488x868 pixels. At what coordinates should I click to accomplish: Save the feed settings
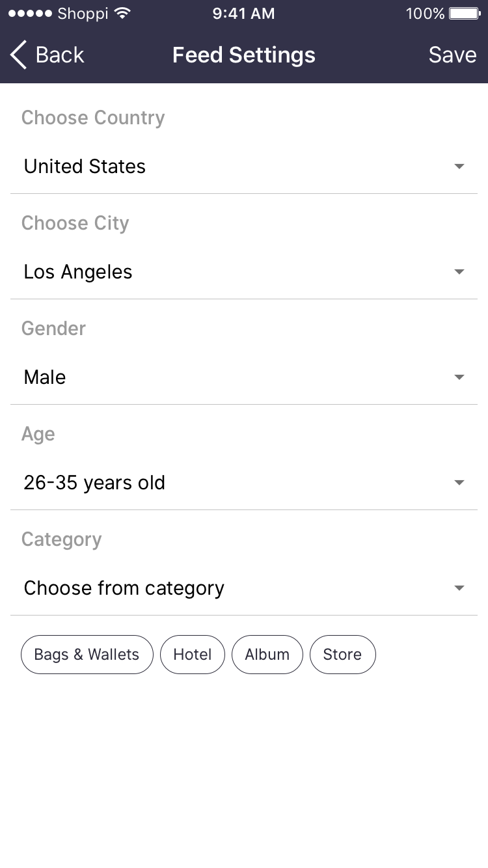pyautogui.click(x=452, y=55)
